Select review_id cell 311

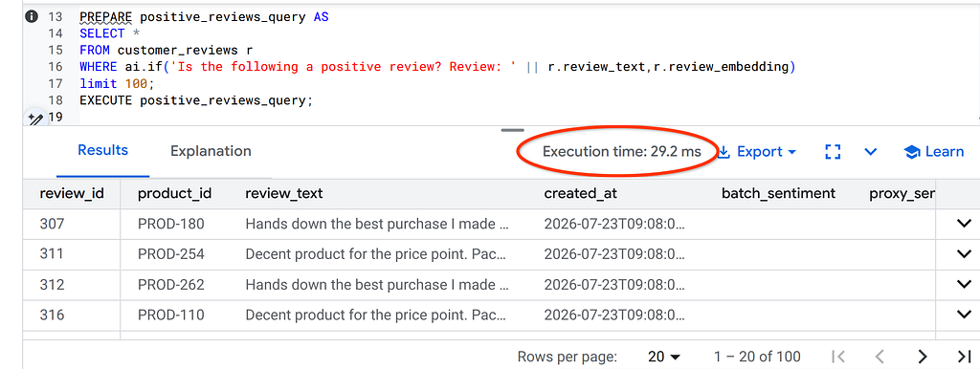pyautogui.click(x=52, y=254)
